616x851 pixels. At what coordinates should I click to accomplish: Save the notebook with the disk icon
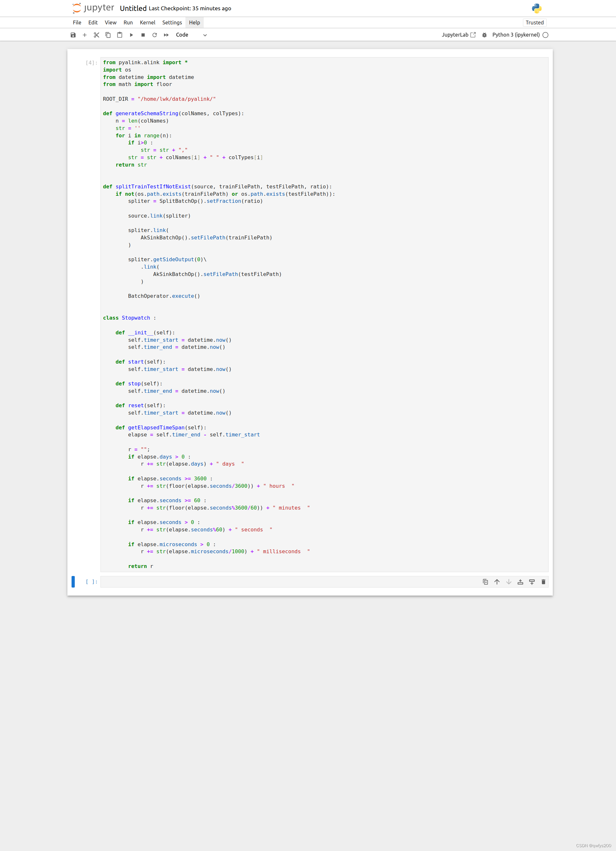point(73,35)
